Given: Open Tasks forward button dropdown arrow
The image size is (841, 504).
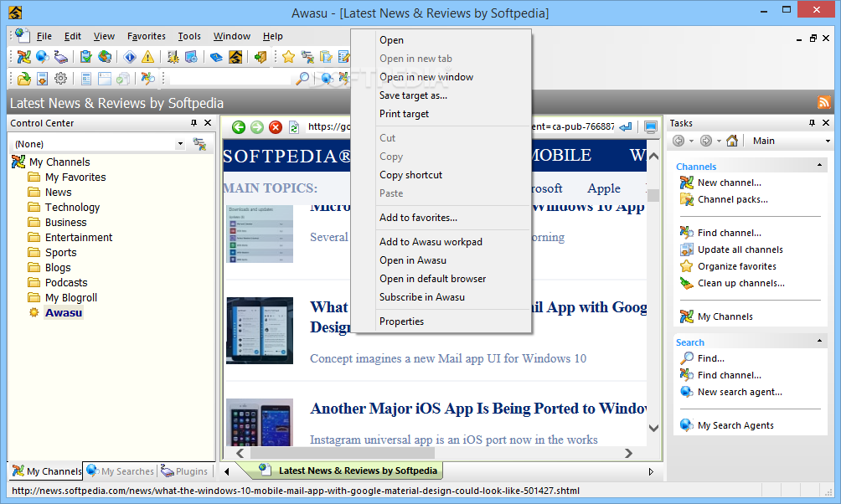Looking at the screenshot, I should pyautogui.click(x=719, y=141).
